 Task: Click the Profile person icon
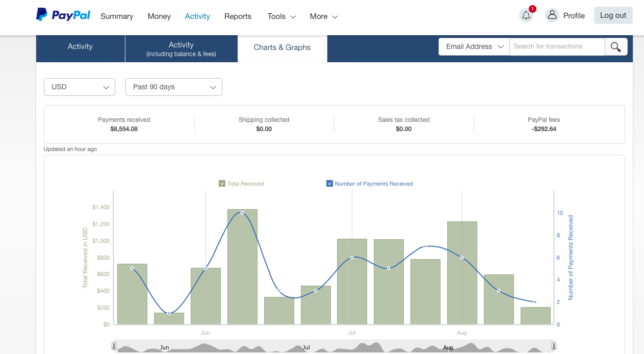point(552,15)
